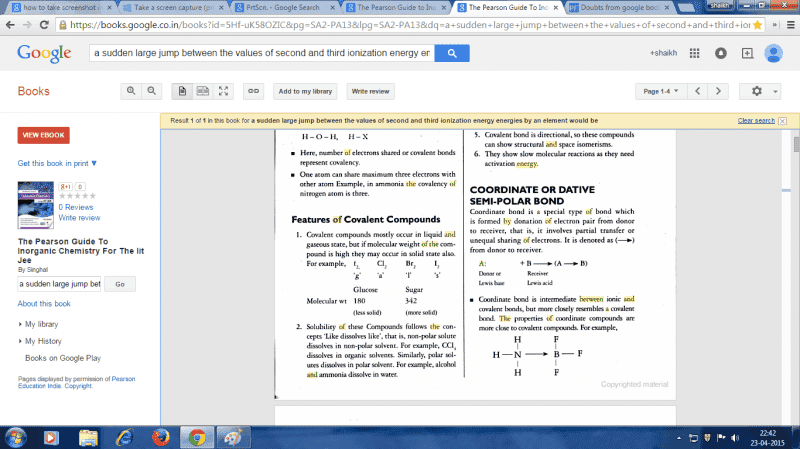Switch to two-page view

point(203,91)
